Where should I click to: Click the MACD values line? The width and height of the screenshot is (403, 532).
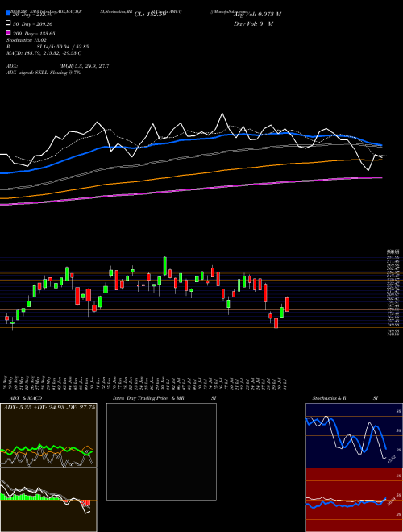pos(44,53)
